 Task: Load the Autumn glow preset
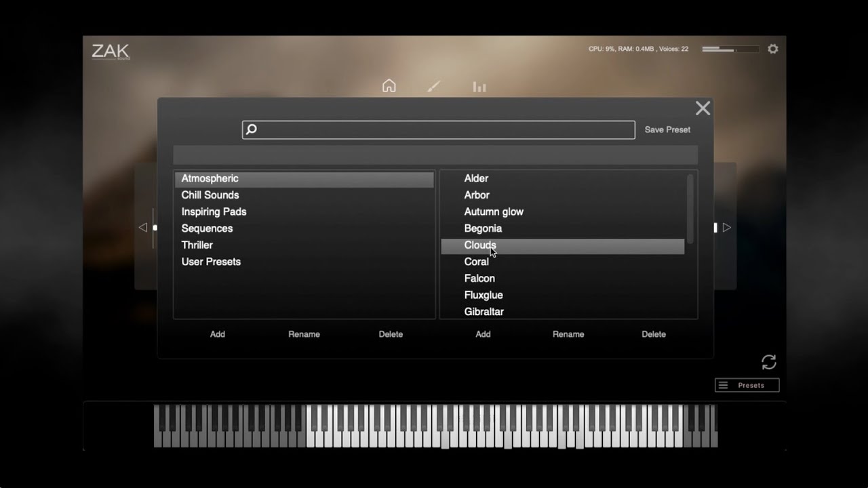point(563,212)
